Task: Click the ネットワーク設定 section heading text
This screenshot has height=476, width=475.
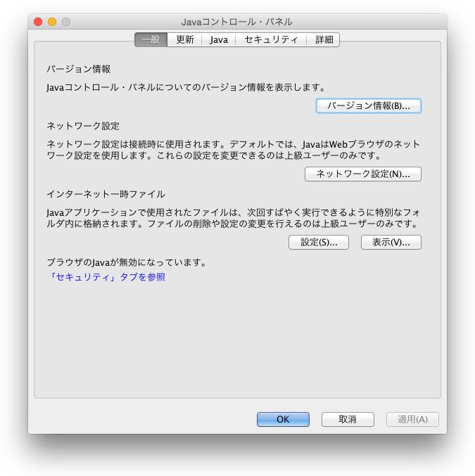Action: coord(83,126)
